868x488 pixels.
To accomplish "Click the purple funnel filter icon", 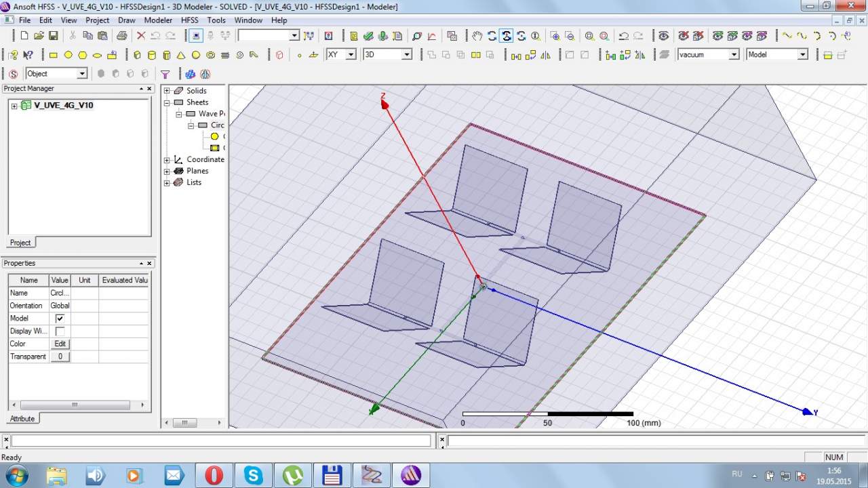I will (x=165, y=74).
